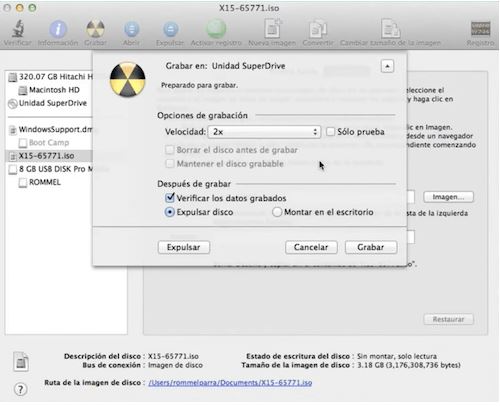Select 8 GB USB DISK Pro in sidebar
Image resolution: width=500 pixels, height=406 pixels.
pos(50,169)
